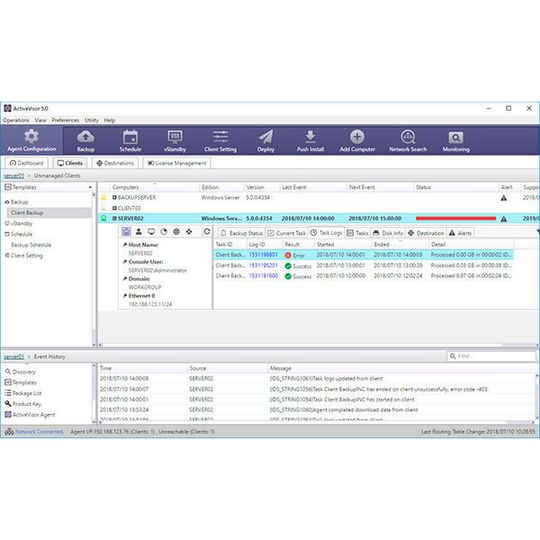Viewport: 540px width, 540px height.
Task: Click the monitor icon in SERVER02 details
Action: (x=151, y=232)
